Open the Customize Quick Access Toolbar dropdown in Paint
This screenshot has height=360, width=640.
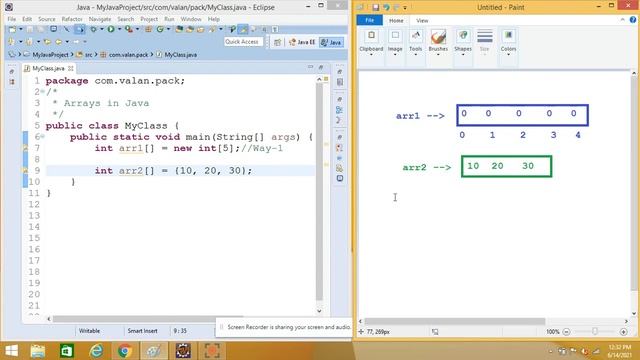click(x=405, y=7)
